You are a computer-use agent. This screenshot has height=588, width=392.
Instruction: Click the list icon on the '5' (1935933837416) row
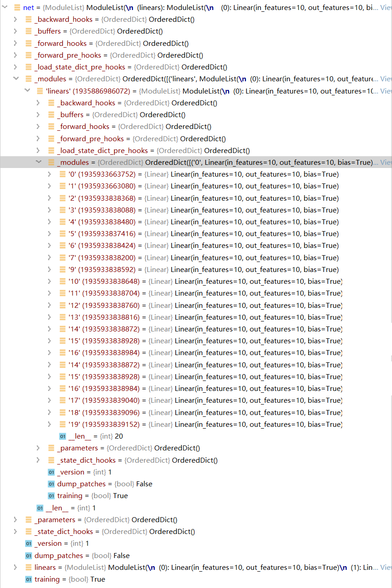click(x=63, y=234)
